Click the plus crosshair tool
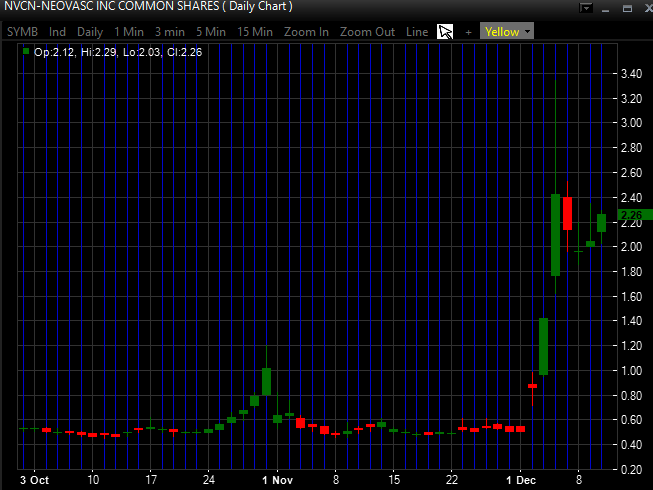 pos(469,32)
